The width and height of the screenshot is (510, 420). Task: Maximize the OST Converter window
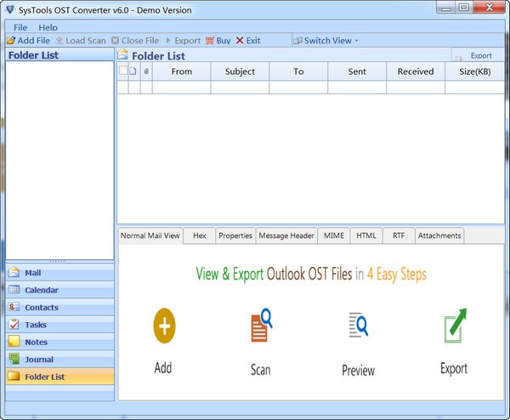click(x=464, y=8)
